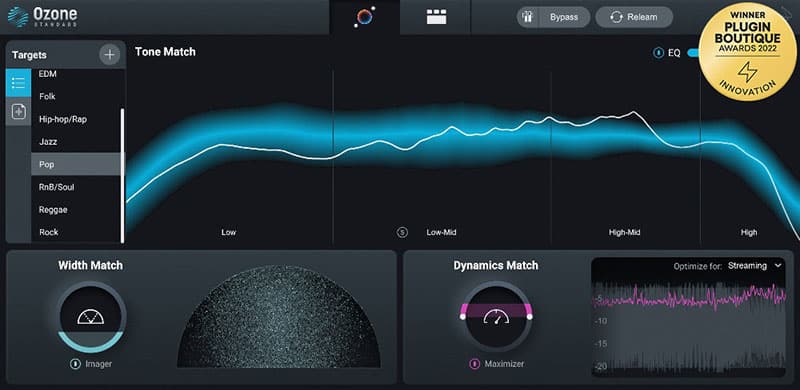Toggle the EQ power button

pyautogui.click(x=659, y=53)
